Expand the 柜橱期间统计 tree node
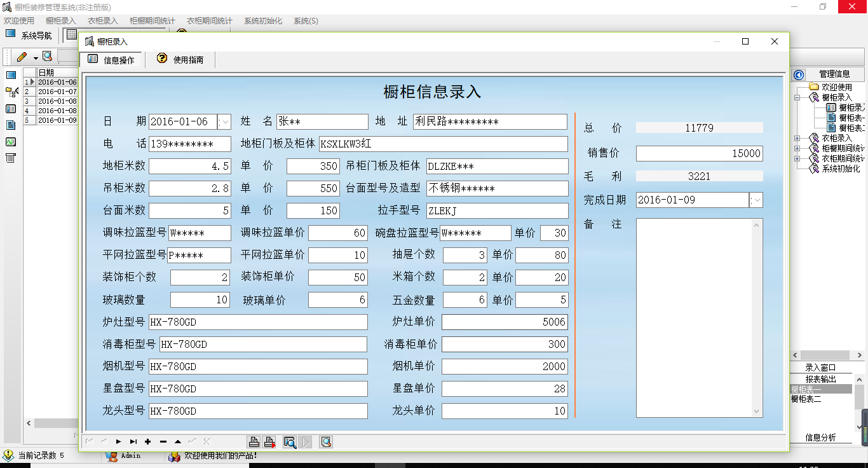Viewport: 868px width, 468px height. 797,149
